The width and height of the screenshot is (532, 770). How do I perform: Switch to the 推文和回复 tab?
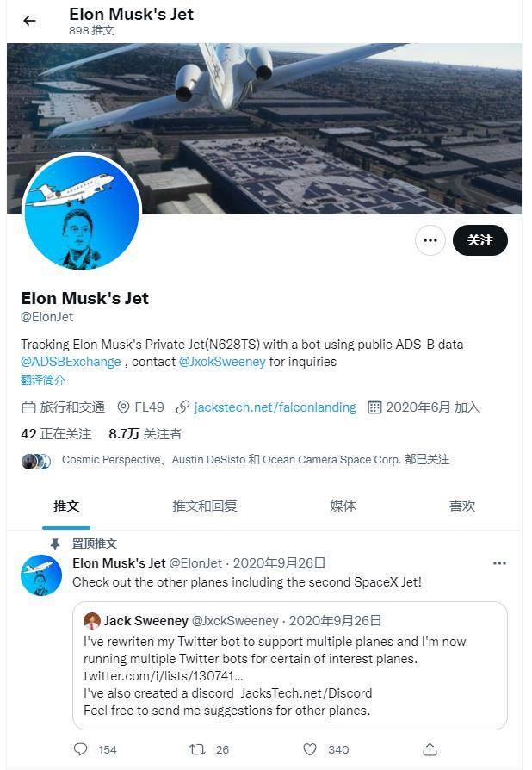[205, 506]
